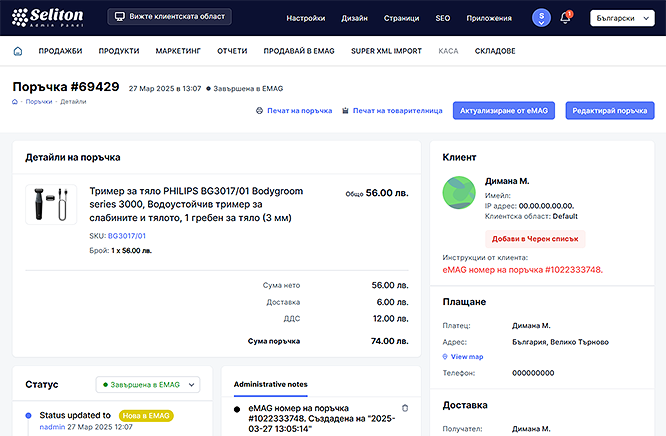
Task: Click Редактирай поръчка button
Action: coord(609,110)
